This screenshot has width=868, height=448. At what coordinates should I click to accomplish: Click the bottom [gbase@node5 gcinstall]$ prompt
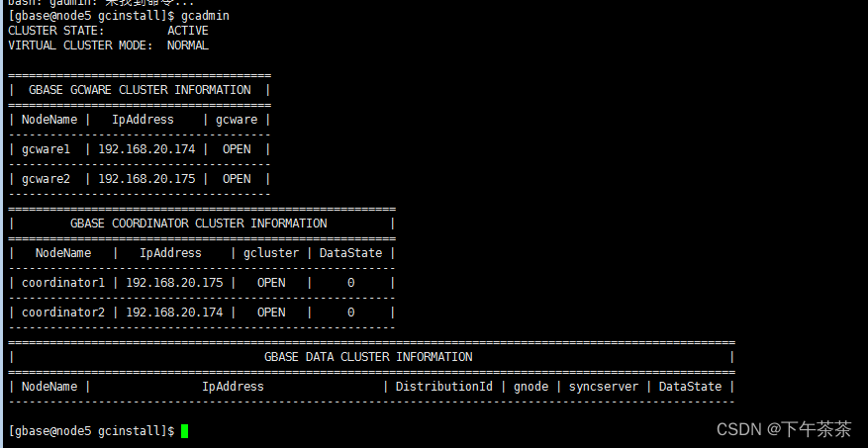click(91, 431)
